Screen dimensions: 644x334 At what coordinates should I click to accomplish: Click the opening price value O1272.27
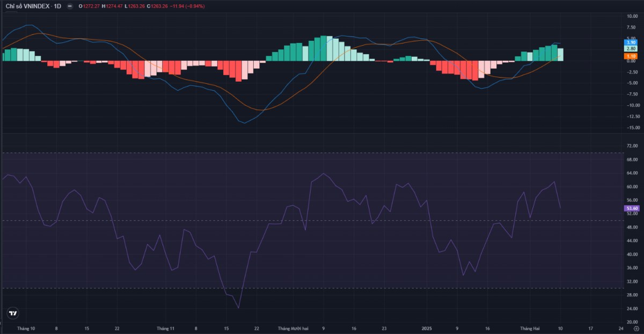tap(89, 6)
